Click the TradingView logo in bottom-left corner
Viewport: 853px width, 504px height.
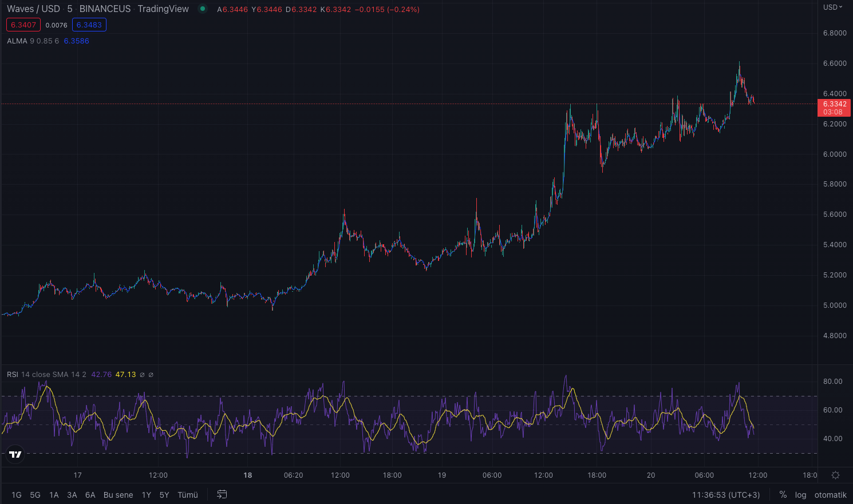[14, 454]
